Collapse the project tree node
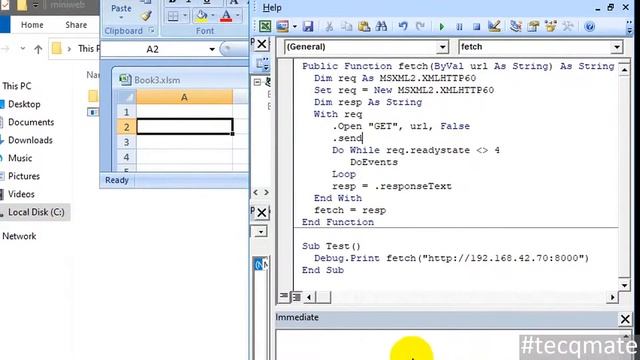 257,82
